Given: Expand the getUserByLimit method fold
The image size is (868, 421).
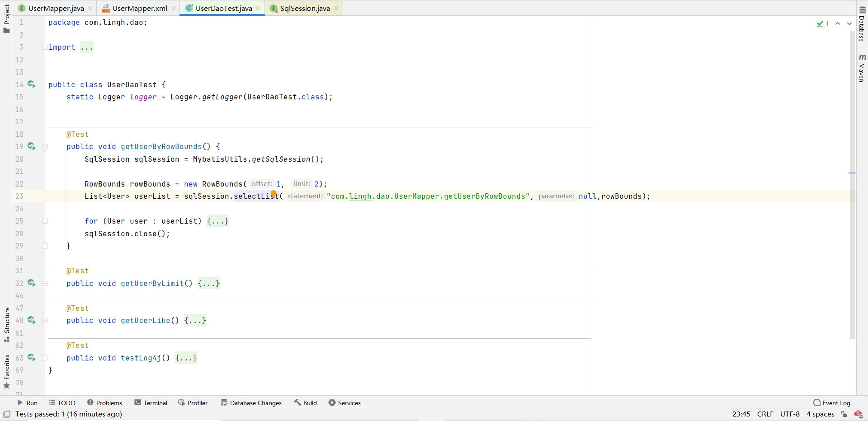Looking at the screenshot, I should pos(45,283).
